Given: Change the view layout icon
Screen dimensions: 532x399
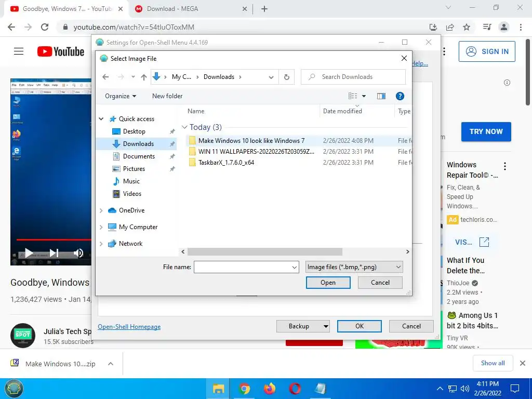Looking at the screenshot, I should point(353,96).
